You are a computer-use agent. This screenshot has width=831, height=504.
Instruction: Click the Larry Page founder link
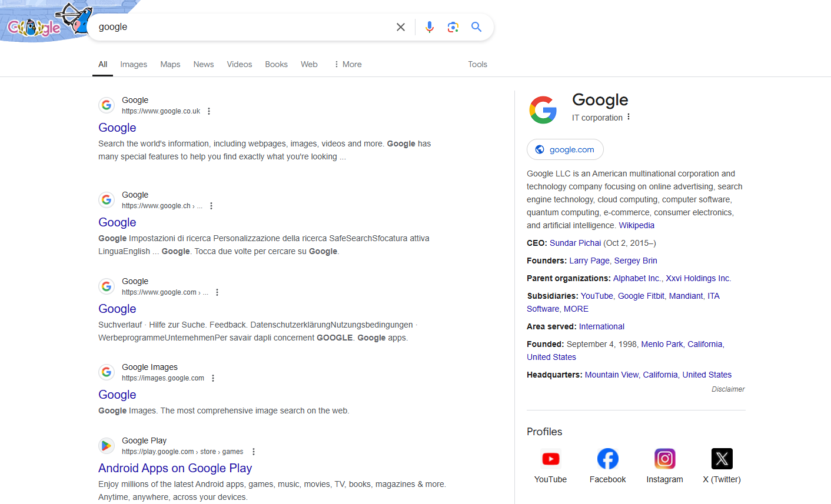point(589,261)
